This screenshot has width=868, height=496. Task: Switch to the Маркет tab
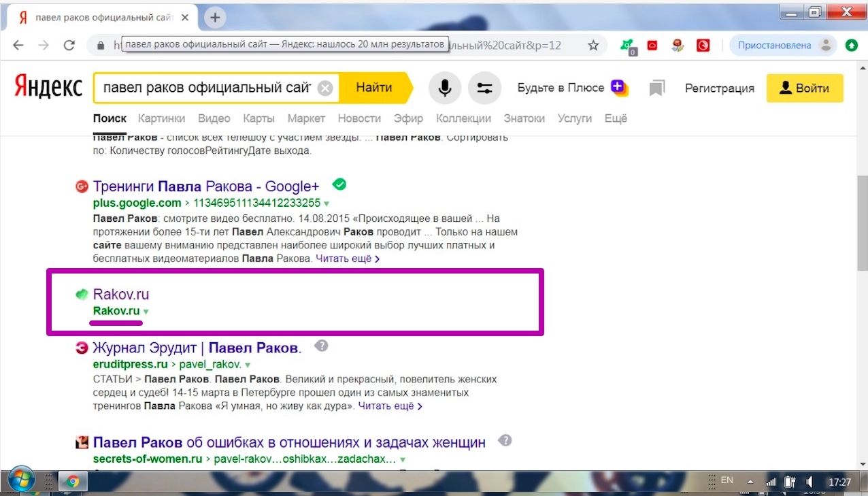306,118
